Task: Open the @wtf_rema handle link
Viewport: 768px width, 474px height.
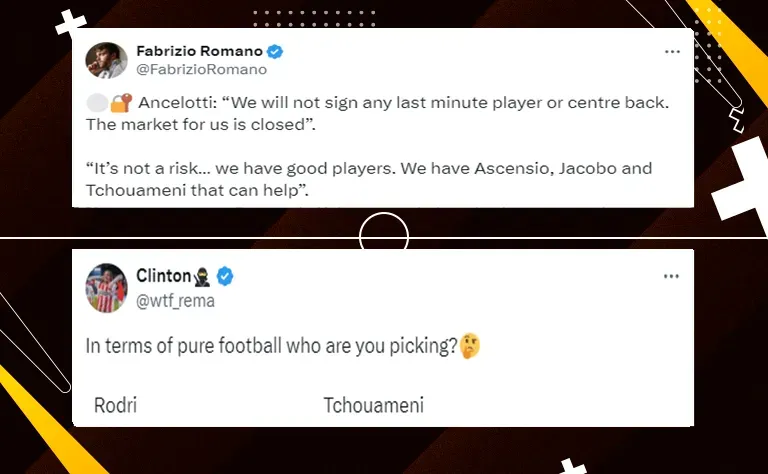Action: (175, 299)
